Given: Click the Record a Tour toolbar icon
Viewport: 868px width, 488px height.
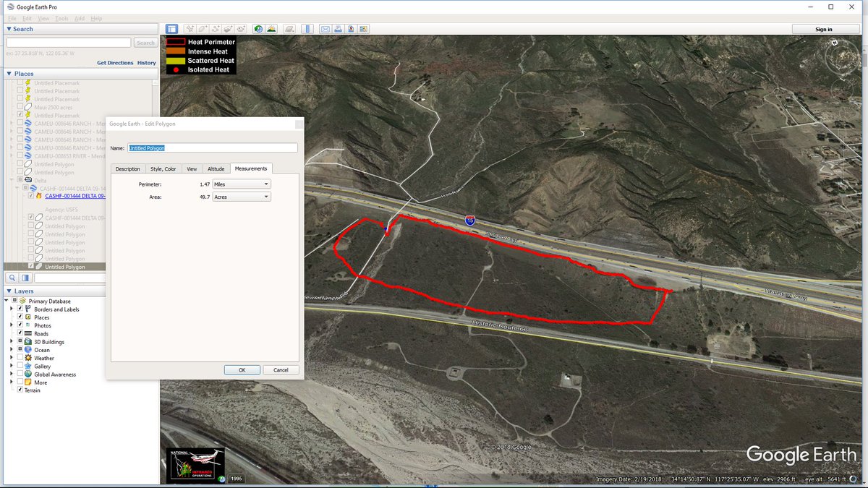Looking at the screenshot, I should click(240, 29).
